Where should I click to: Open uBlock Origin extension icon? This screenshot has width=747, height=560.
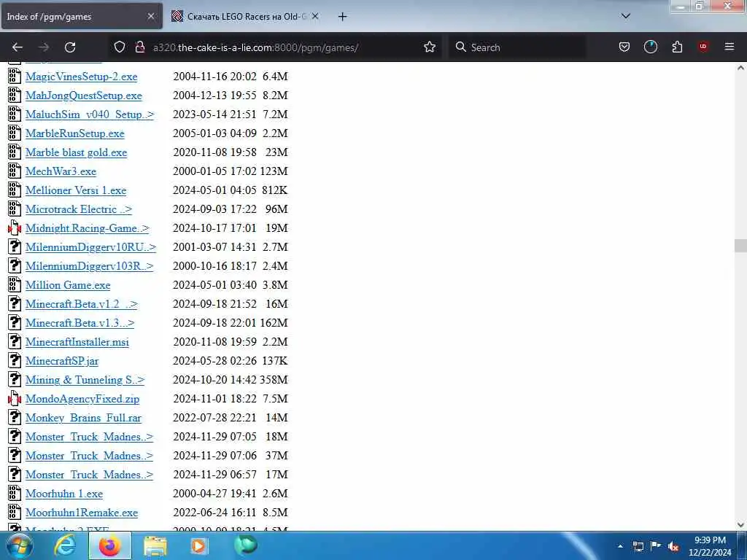coord(703,47)
